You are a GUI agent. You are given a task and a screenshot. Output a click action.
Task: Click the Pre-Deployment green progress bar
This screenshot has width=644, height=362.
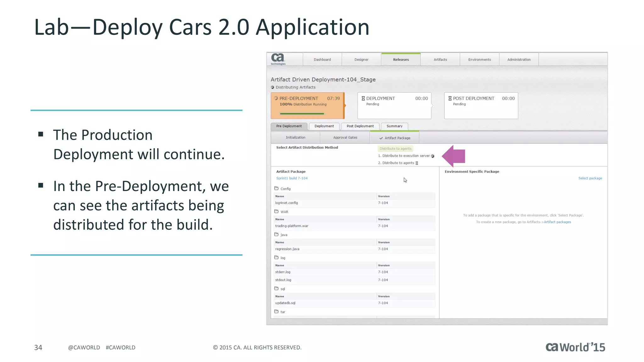(x=302, y=114)
